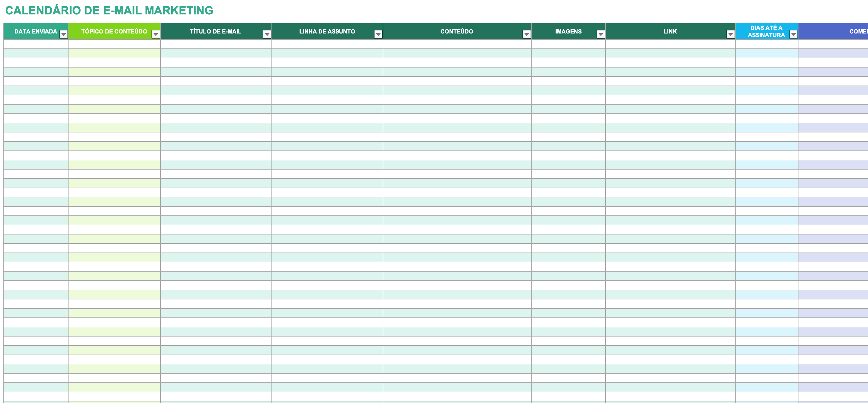The height and width of the screenshot is (403, 868).
Task: Click first empty cell under TÍTULO DE E-MAIL
Action: point(216,44)
